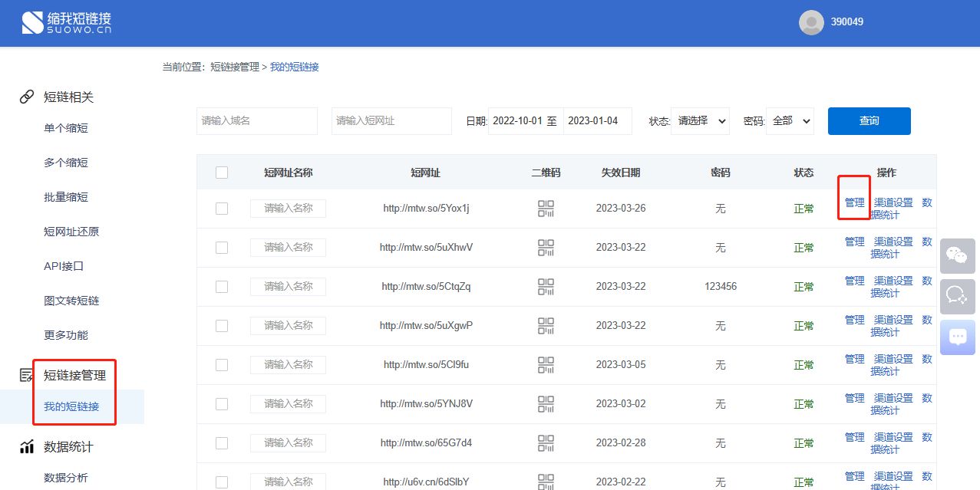Open the start date field showing 2022-10-01
Viewport: 980px width, 490px height.
[x=525, y=120]
